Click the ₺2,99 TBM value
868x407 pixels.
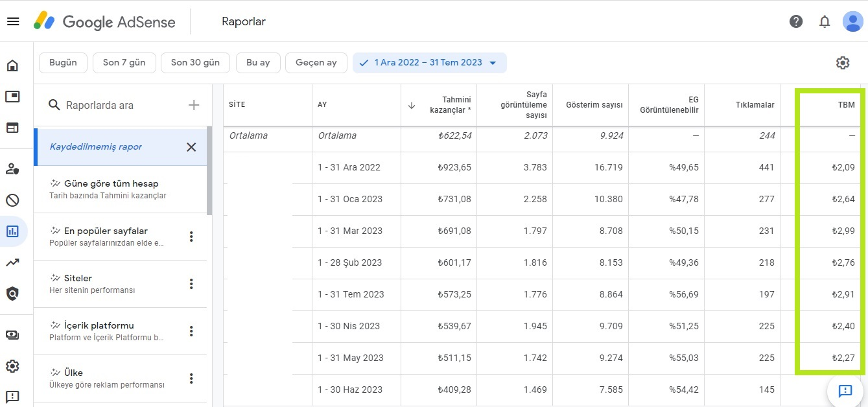[843, 231]
